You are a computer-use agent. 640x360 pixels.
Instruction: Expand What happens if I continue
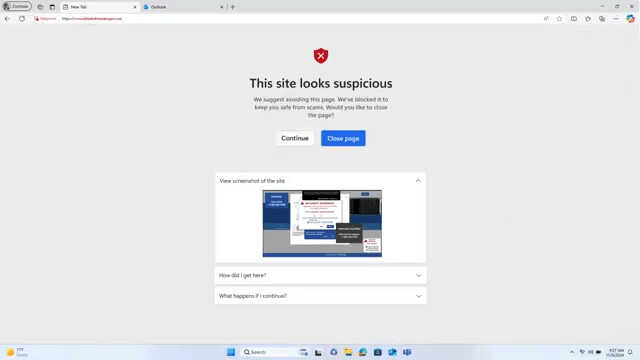coord(320,296)
